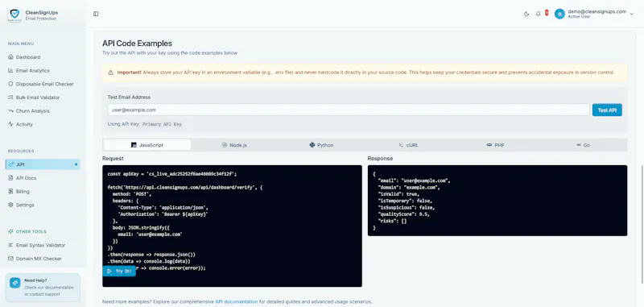Click the Request code block

coord(232,226)
